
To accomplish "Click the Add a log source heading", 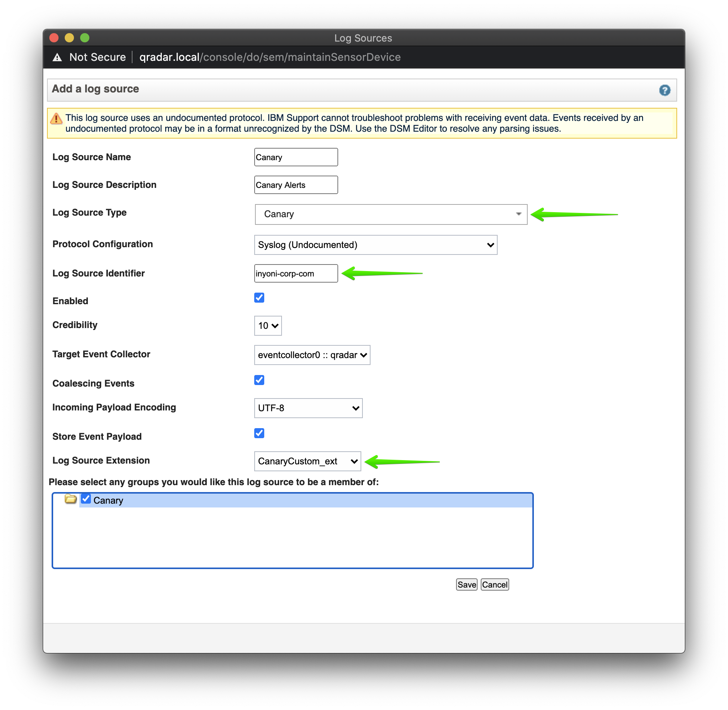I will (x=96, y=89).
